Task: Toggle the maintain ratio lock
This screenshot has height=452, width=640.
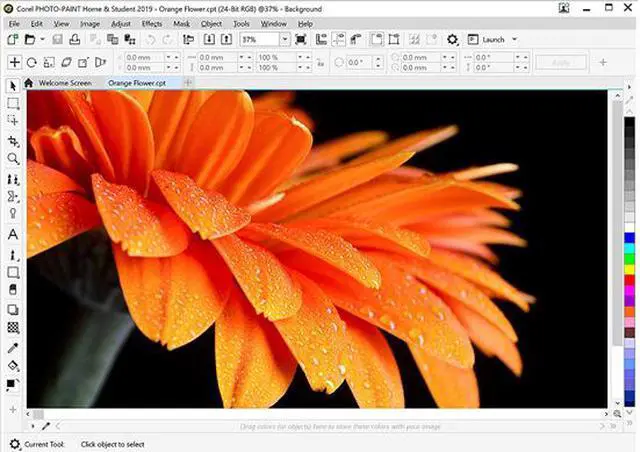Action: (x=320, y=63)
